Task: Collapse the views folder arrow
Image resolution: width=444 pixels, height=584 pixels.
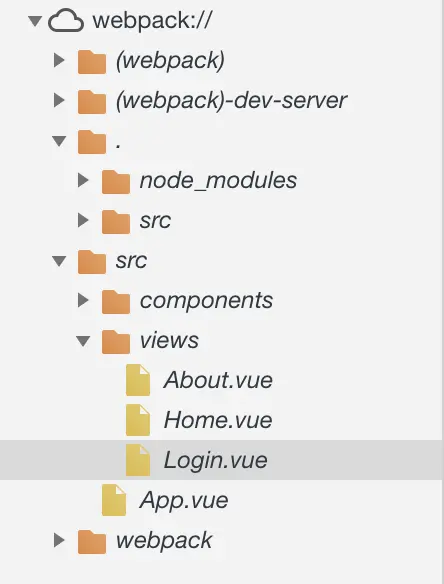Action: coord(83,341)
